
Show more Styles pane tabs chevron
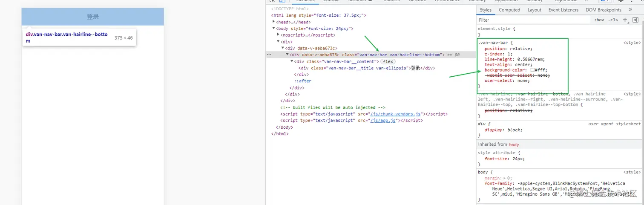[x=630, y=9]
